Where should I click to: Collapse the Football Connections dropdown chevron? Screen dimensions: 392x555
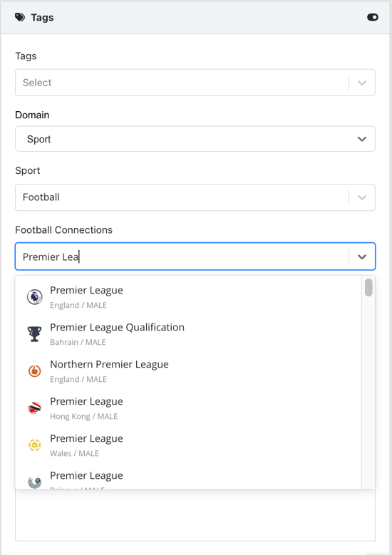point(362,256)
